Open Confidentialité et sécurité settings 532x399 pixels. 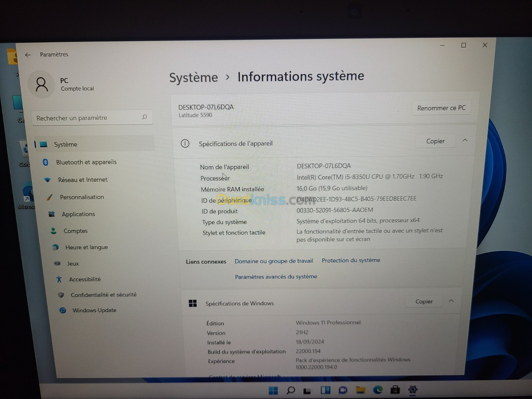tap(103, 295)
